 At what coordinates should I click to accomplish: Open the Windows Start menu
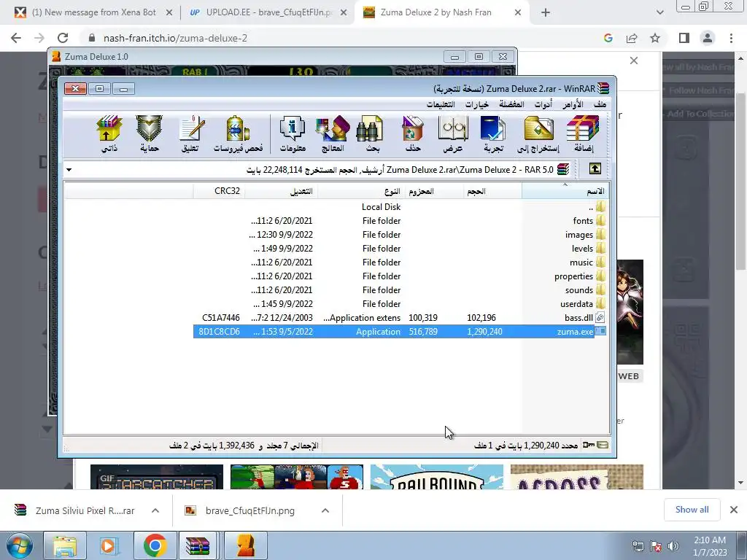point(20,545)
